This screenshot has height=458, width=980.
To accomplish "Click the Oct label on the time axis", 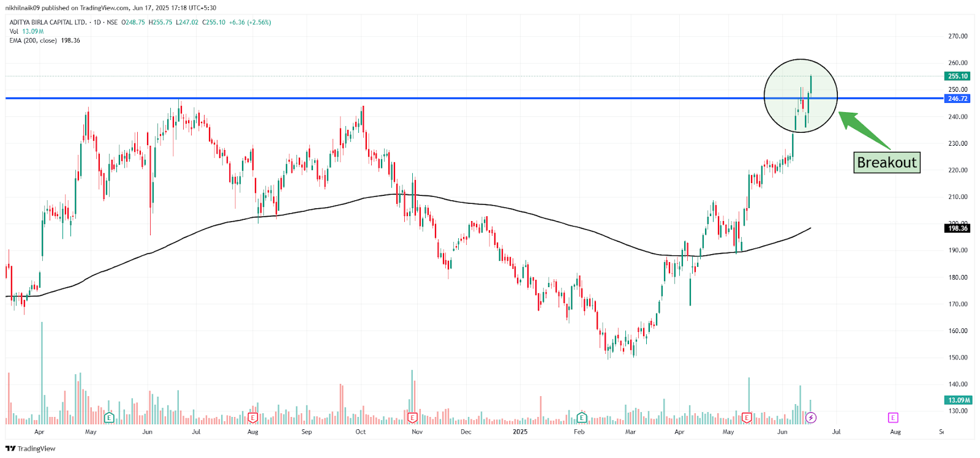I will point(361,432).
